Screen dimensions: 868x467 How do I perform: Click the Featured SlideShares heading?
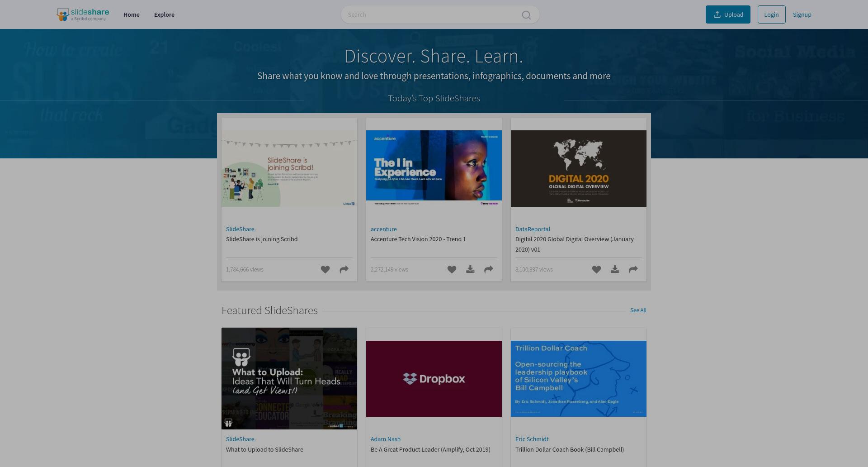[x=269, y=310]
